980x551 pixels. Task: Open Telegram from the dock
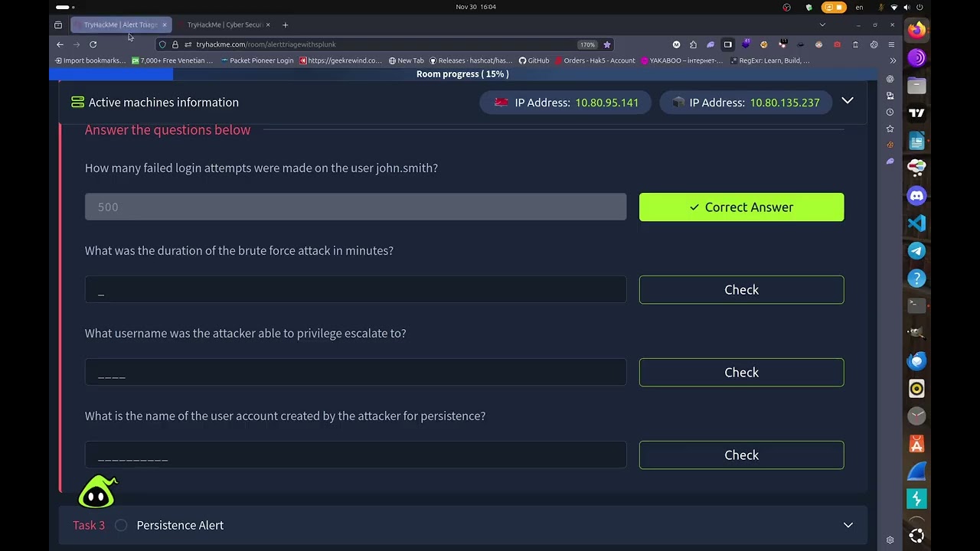pos(916,251)
